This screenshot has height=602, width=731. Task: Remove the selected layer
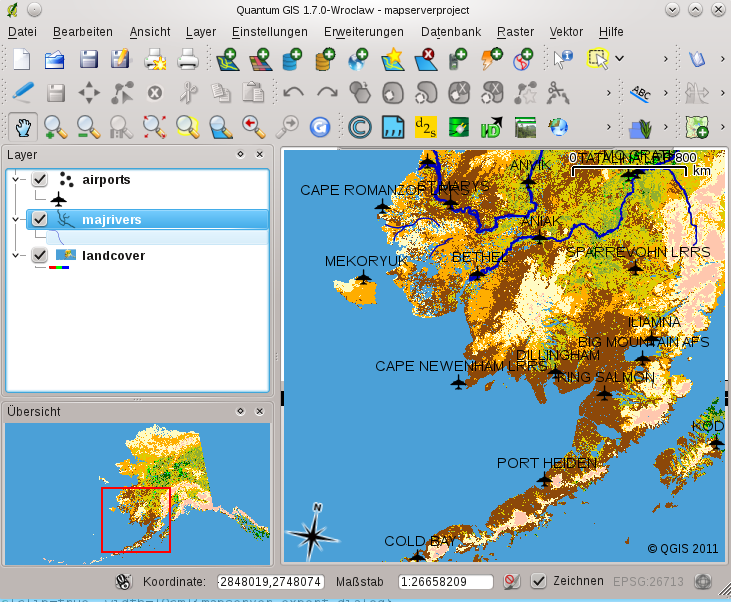[x=425, y=59]
